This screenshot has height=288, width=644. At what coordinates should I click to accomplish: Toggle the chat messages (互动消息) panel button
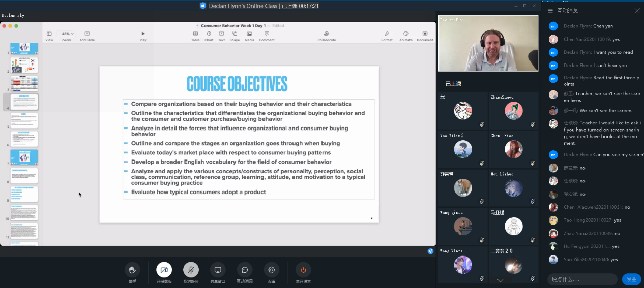[x=245, y=270]
